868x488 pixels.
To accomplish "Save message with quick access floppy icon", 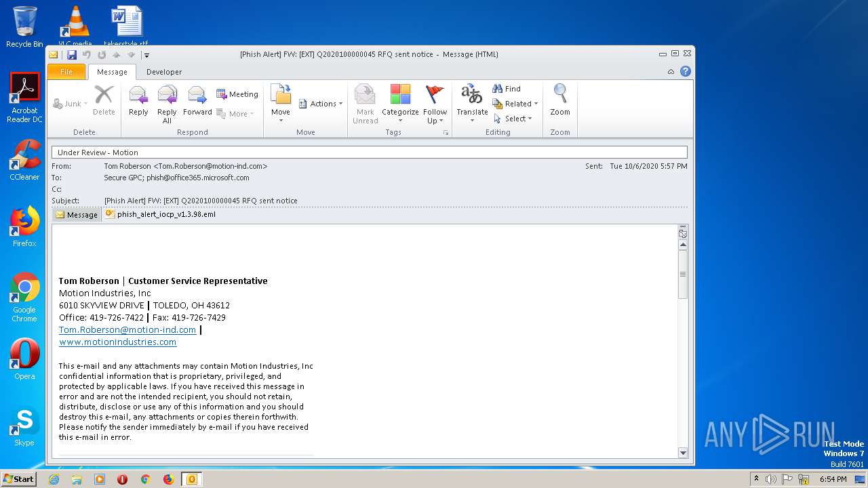I will click(71, 55).
